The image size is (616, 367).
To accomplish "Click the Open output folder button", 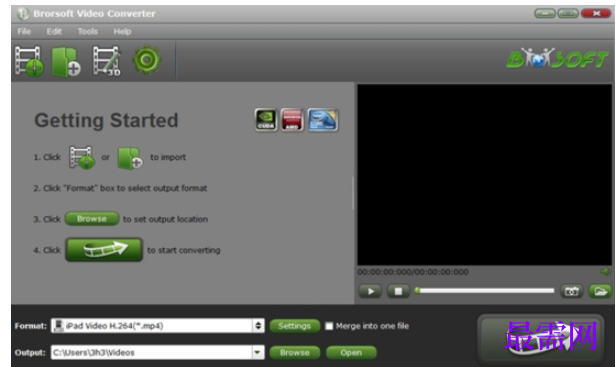I will pos(351,352).
